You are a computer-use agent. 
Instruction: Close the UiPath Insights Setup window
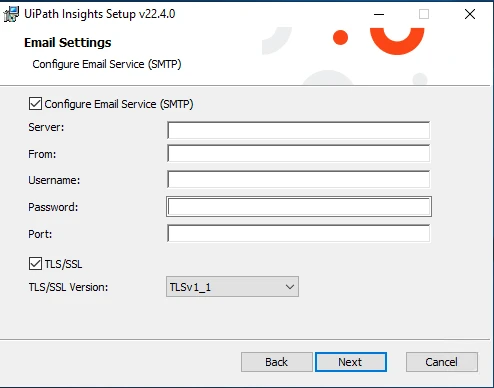pyautogui.click(x=470, y=14)
